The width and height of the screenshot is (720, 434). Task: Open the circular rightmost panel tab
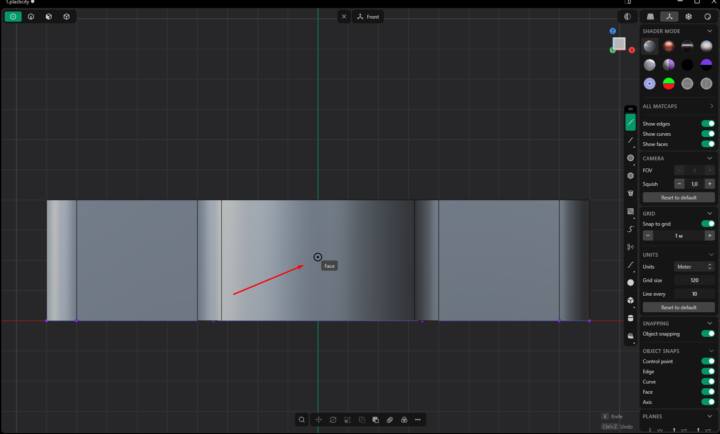707,17
